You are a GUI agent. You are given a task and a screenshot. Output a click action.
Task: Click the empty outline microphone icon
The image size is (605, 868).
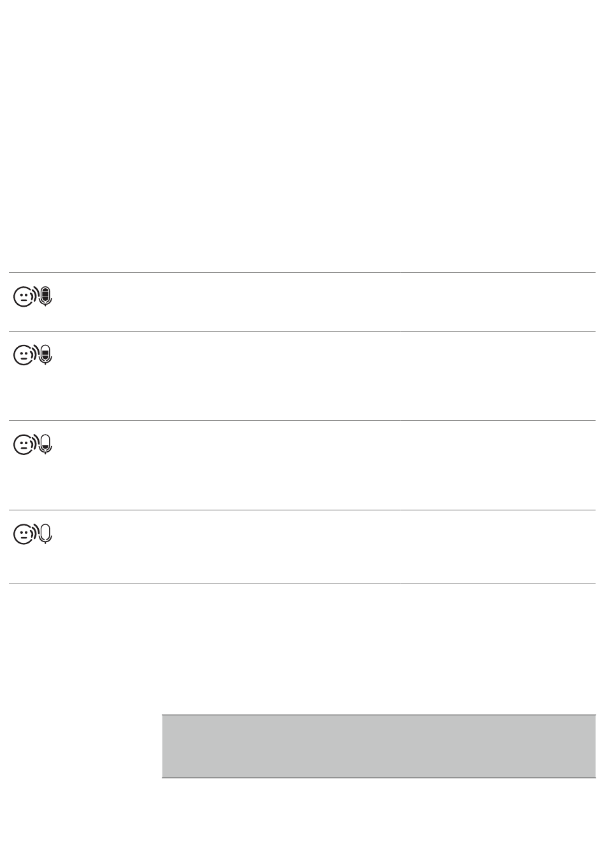click(x=45, y=533)
